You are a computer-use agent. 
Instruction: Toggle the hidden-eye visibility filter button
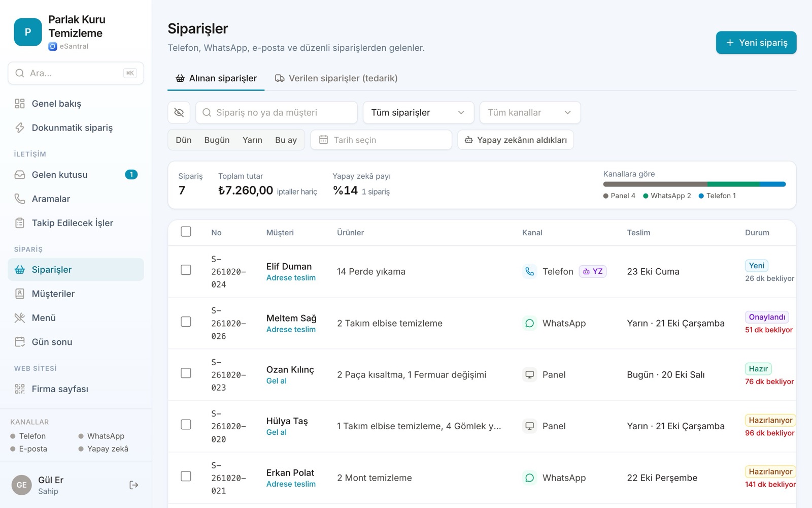(179, 112)
